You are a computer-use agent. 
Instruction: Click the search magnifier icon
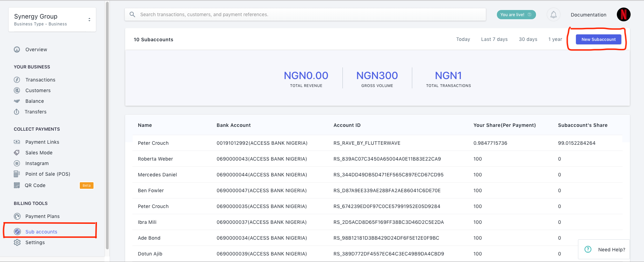pyautogui.click(x=132, y=14)
